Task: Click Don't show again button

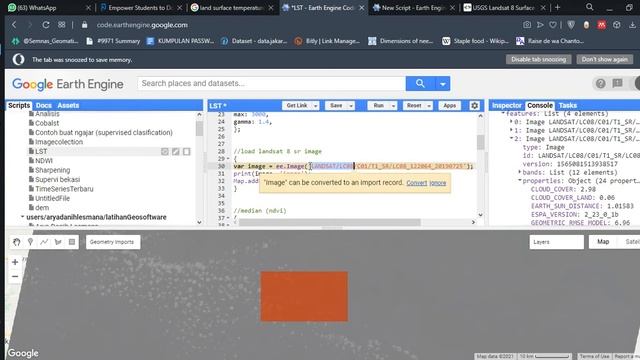Action: pyautogui.click(x=604, y=59)
